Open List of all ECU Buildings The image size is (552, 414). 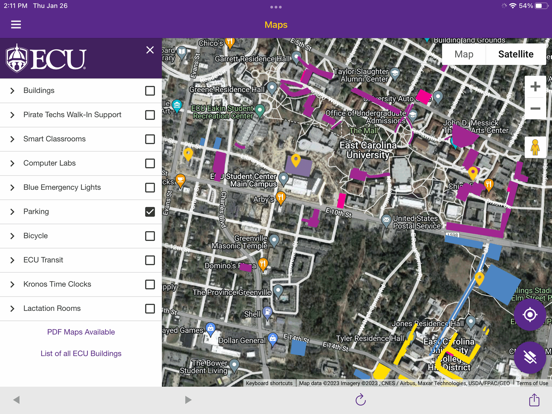[x=81, y=353]
